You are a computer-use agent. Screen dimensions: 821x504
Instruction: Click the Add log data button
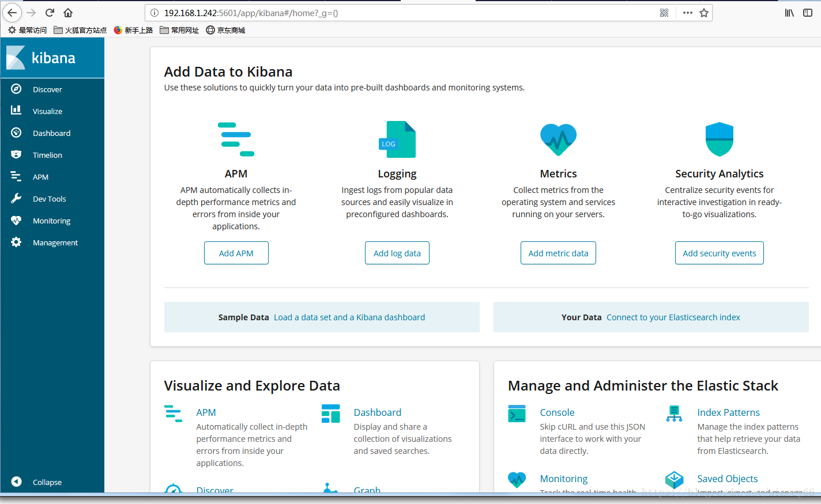(397, 253)
